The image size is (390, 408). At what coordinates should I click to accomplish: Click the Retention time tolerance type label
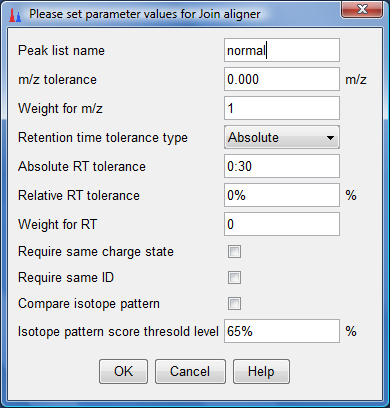coord(103,138)
